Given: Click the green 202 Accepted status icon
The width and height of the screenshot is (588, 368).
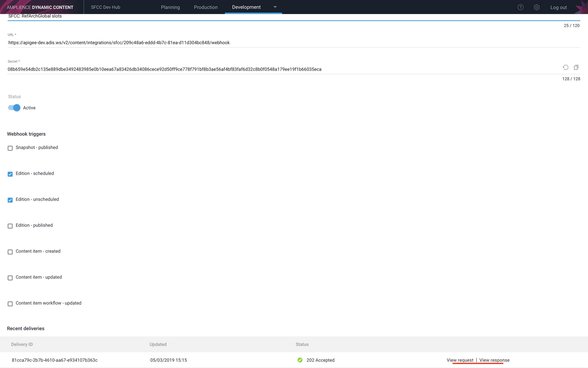Looking at the screenshot, I should [300, 360].
